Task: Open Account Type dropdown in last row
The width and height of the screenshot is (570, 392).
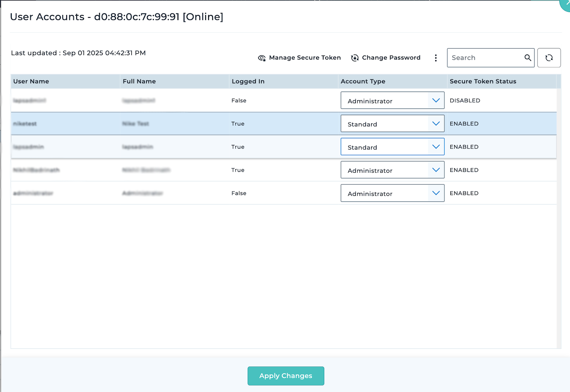Action: pyautogui.click(x=393, y=193)
